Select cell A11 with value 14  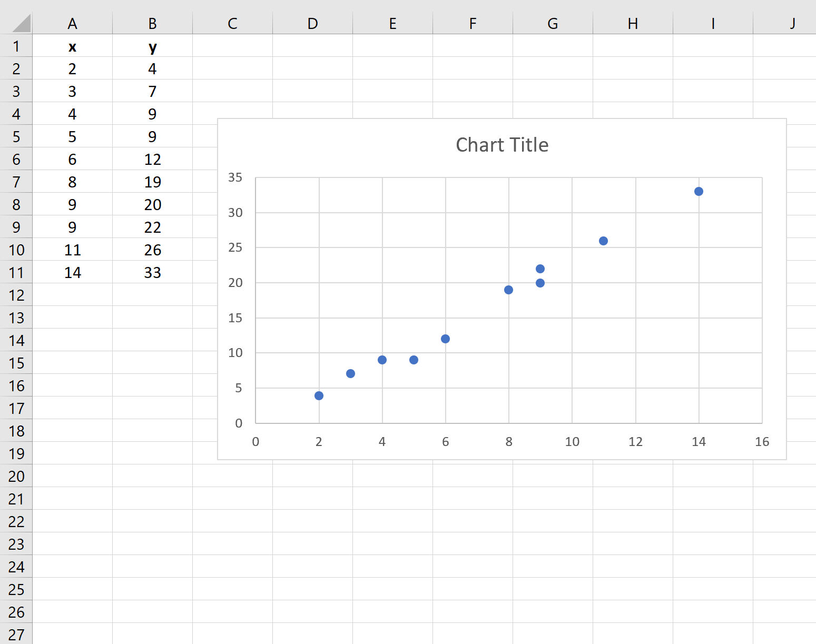(x=73, y=272)
